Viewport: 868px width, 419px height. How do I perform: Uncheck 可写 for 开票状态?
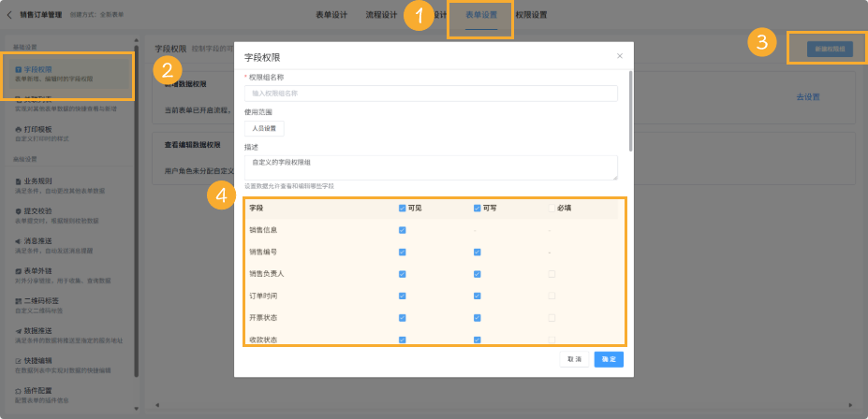478,318
